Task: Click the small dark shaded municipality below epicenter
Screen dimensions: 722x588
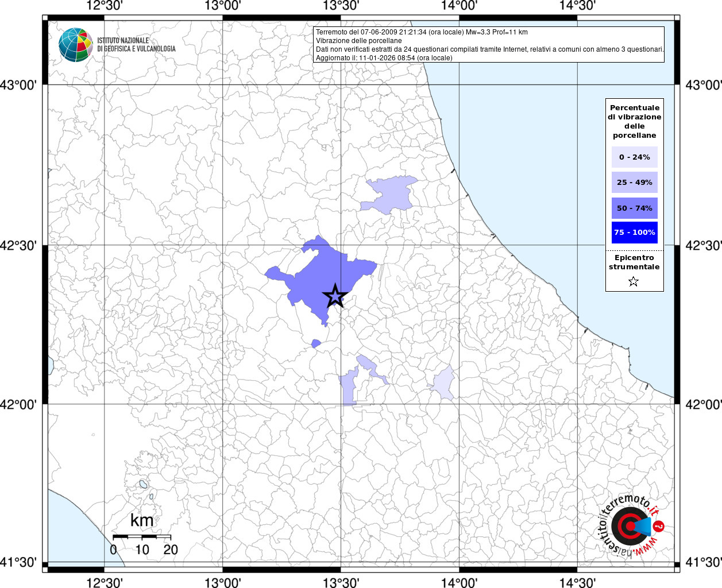Action: 316,343
